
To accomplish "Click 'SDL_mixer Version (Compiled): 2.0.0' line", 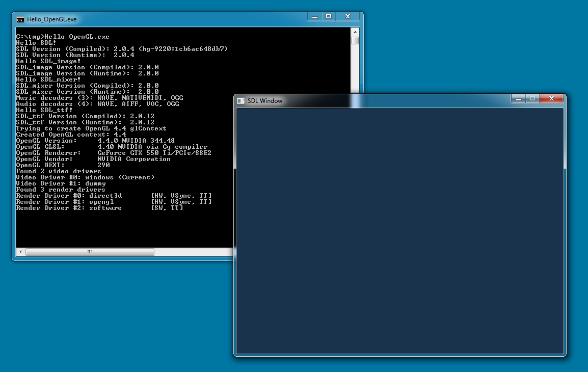I will tap(87, 86).
